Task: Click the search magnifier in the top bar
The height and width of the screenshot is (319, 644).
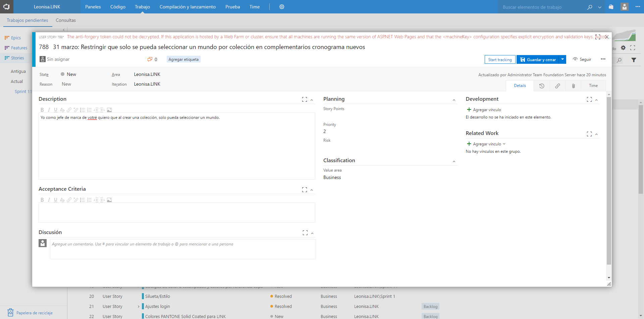Action: [x=590, y=7]
